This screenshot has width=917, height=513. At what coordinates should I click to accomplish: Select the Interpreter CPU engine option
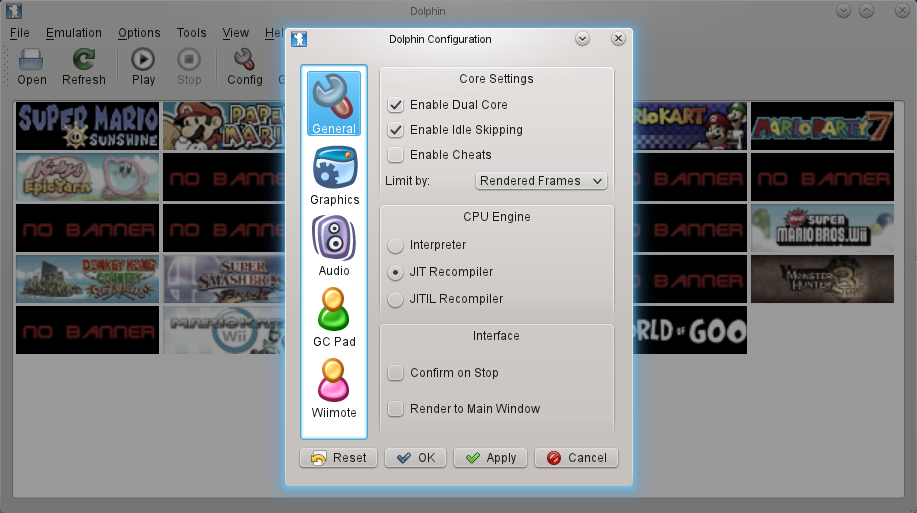[396, 245]
